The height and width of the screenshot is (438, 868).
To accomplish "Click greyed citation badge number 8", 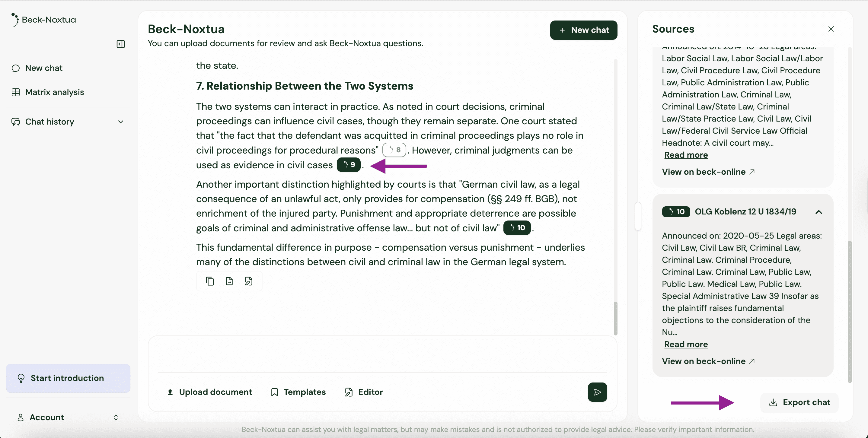I will coord(394,150).
